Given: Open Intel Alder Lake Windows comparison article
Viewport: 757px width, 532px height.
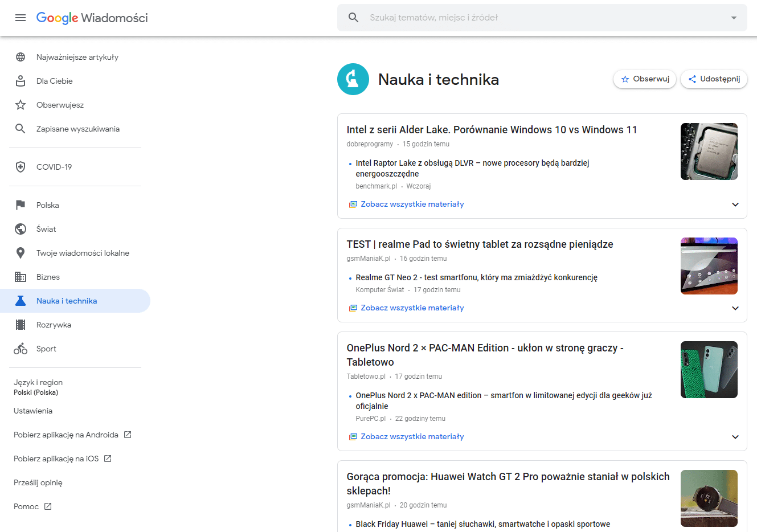Looking at the screenshot, I should click(x=492, y=130).
